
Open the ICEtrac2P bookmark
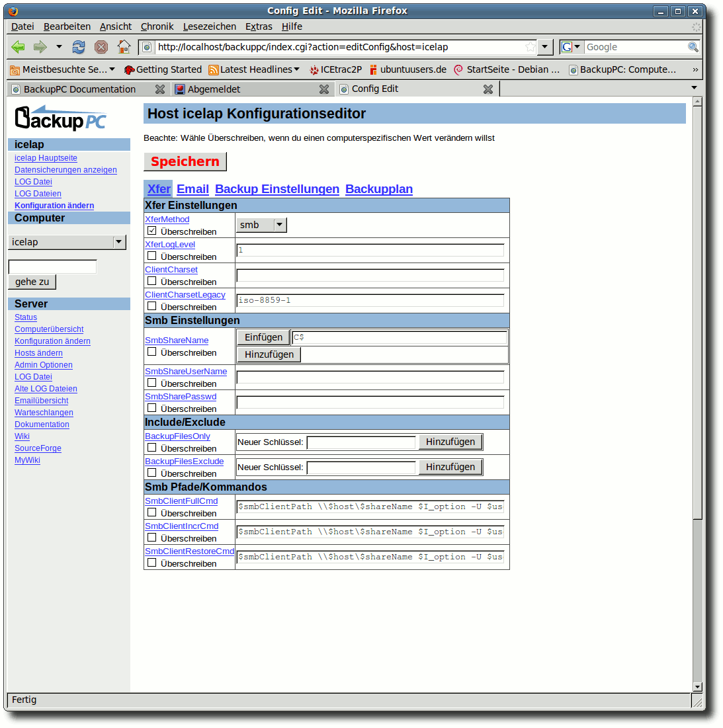pyautogui.click(x=335, y=69)
